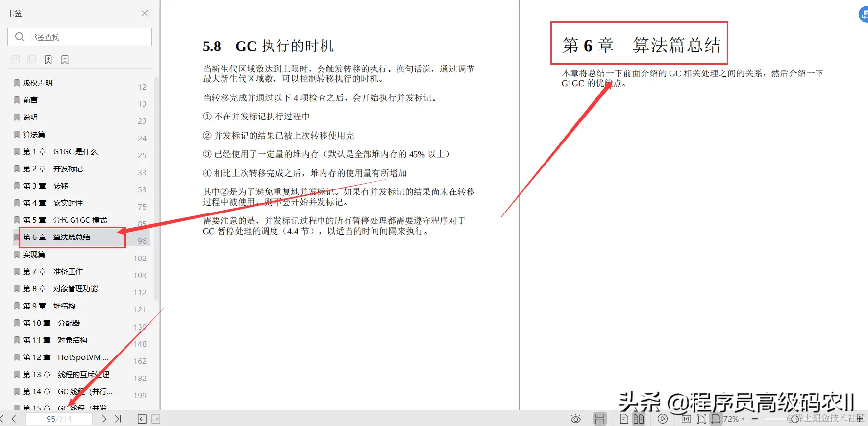Go to the next page
868x426 pixels.
coord(104,419)
